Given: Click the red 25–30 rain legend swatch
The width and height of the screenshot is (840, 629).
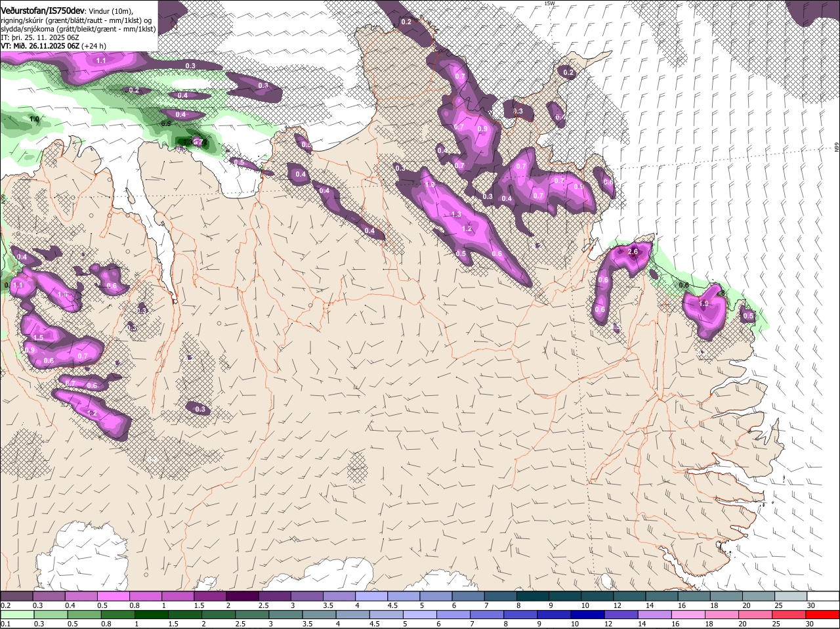Looking at the screenshot, I should (x=789, y=614).
